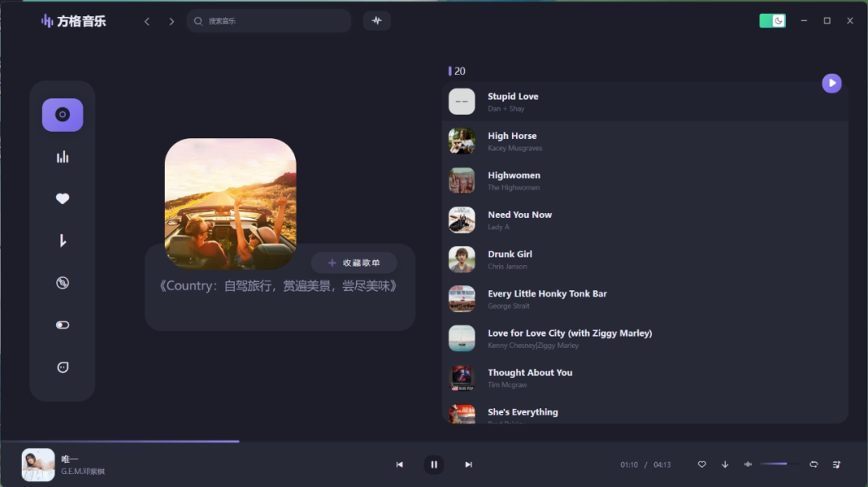Select the song She's Everything
The width and height of the screenshot is (868, 487).
645,411
